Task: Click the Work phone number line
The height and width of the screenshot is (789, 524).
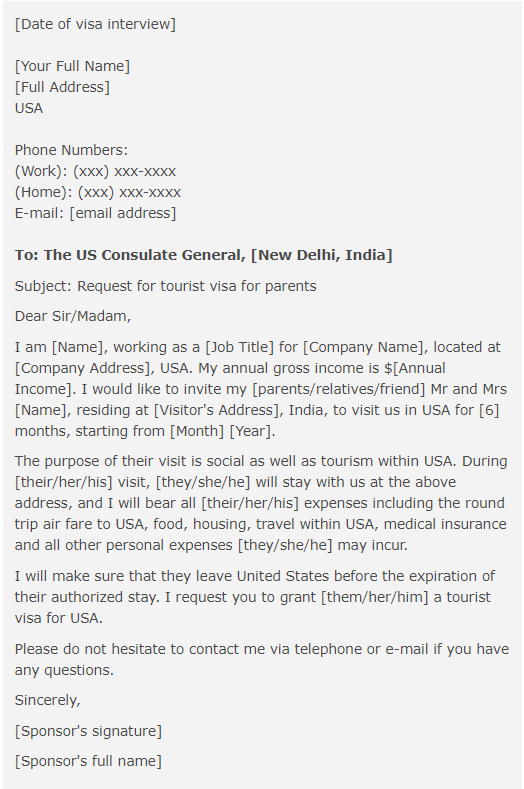Action: pyautogui.click(x=95, y=172)
